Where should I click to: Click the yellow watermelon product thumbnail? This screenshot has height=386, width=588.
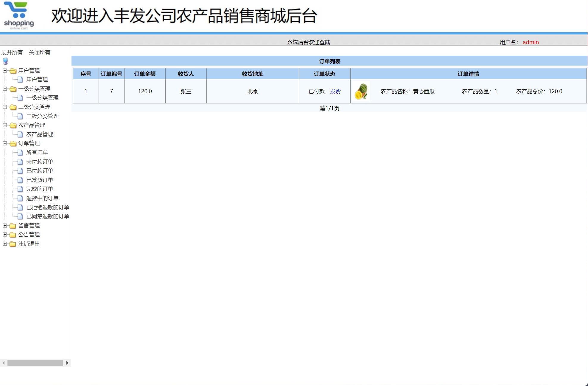coord(361,91)
